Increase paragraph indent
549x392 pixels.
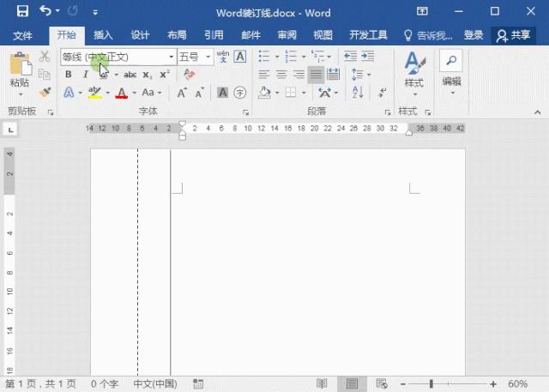pos(369,56)
